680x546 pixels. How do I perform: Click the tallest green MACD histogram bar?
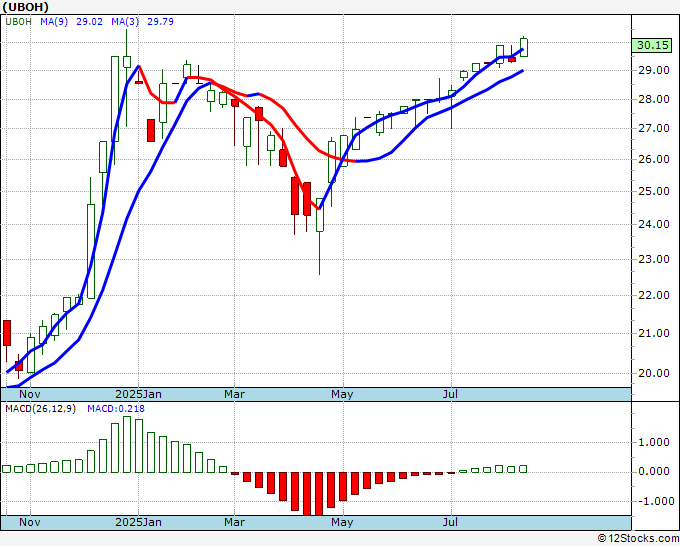tap(127, 445)
